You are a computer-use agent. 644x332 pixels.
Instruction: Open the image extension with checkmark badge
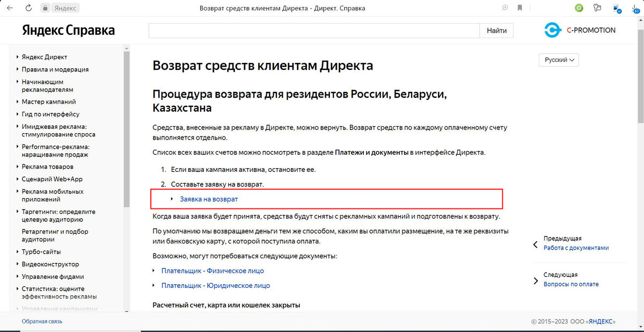(x=617, y=8)
